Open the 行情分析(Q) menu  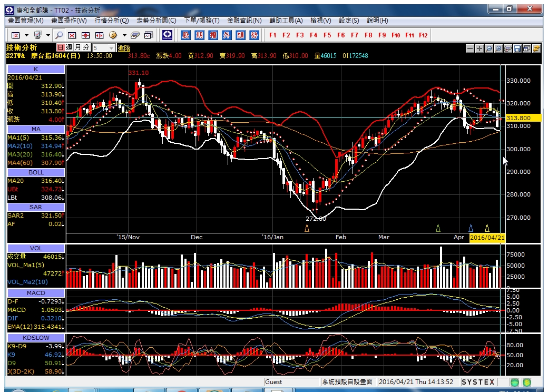[112, 21]
